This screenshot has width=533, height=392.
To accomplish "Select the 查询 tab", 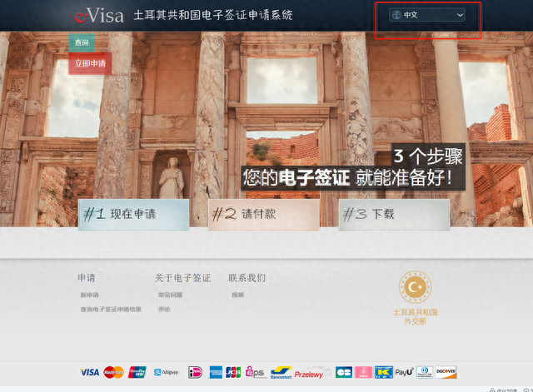I will pos(82,42).
